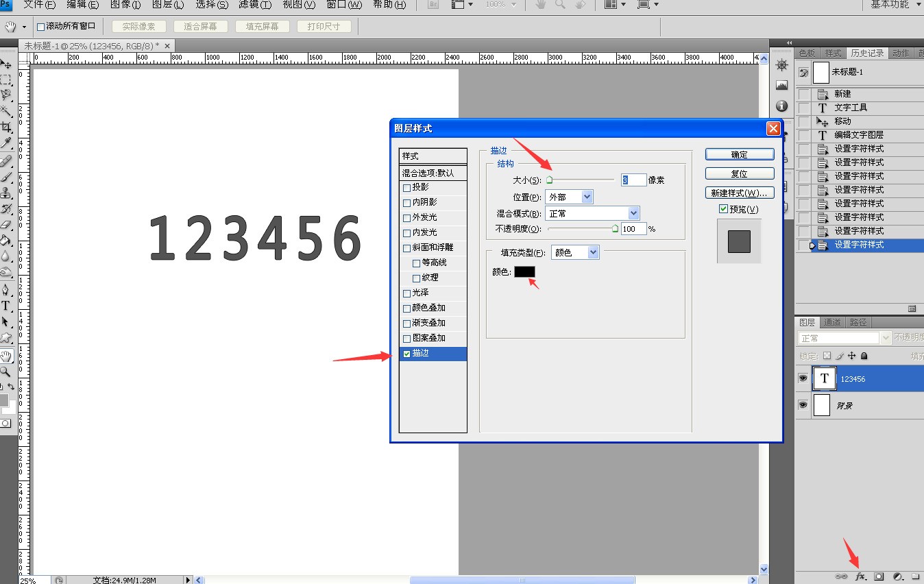924x584 pixels.
Task: Open the 基本功能 workspace dropdown
Action: pyautogui.click(x=893, y=4)
